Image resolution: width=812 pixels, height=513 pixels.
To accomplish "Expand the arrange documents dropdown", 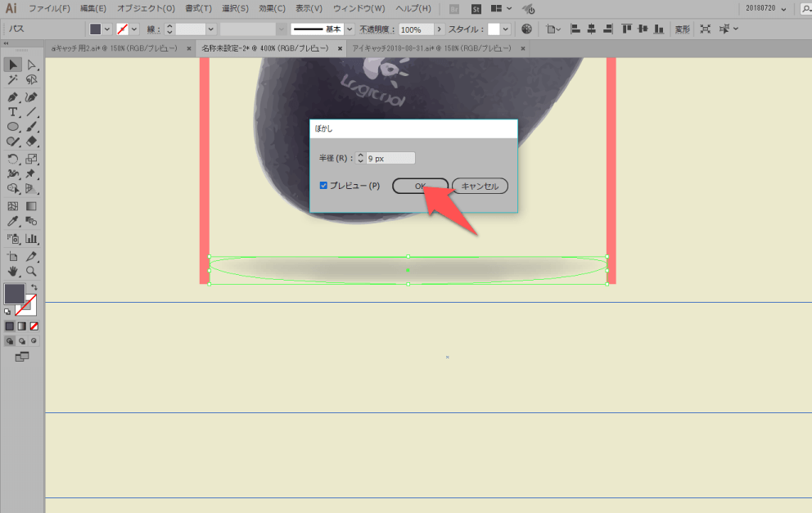I will click(x=509, y=8).
